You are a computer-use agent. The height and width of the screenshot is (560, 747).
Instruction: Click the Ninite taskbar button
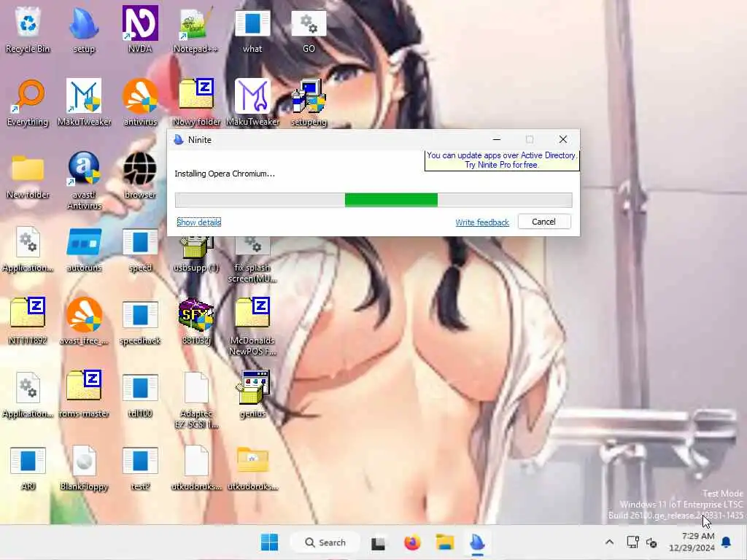coord(477,542)
